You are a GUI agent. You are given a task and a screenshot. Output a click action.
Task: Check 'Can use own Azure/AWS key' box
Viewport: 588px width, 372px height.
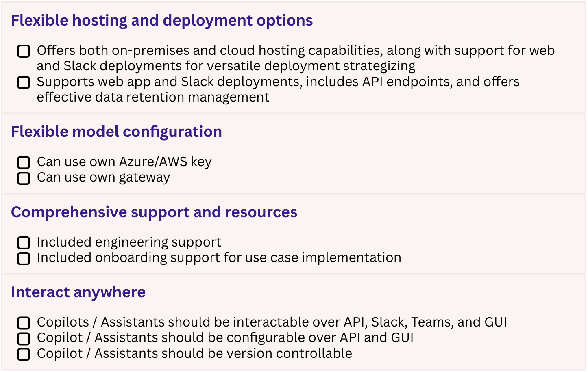click(x=24, y=162)
